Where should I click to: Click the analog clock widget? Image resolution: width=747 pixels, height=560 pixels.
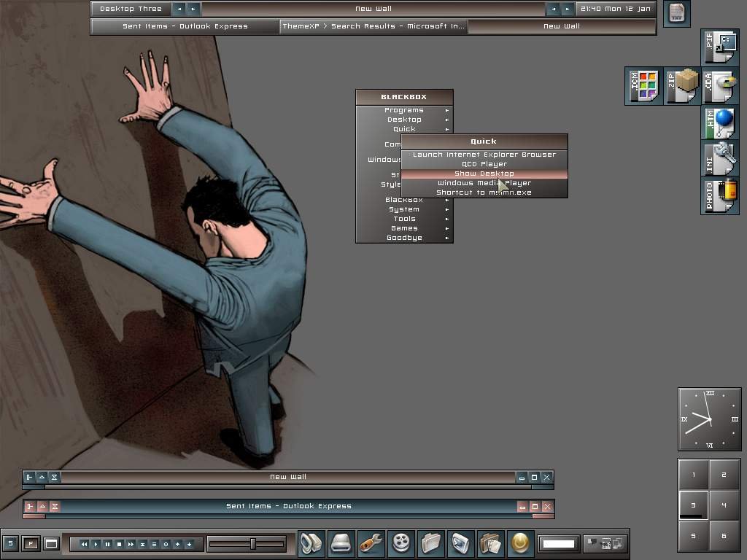[709, 419]
